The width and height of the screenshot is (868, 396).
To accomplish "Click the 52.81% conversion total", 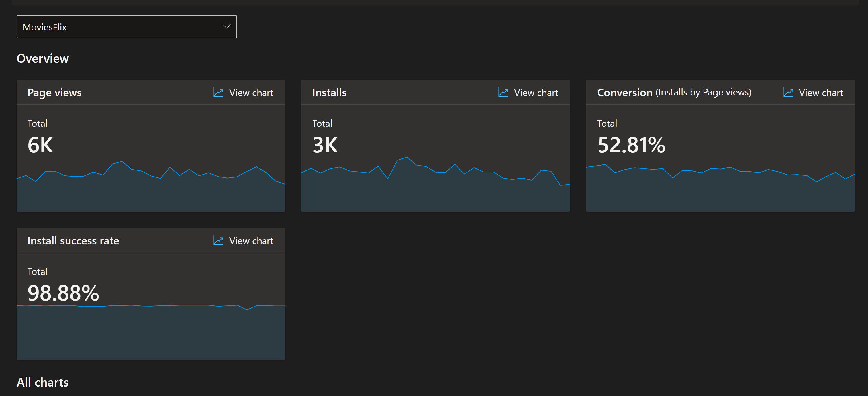I will point(631,145).
